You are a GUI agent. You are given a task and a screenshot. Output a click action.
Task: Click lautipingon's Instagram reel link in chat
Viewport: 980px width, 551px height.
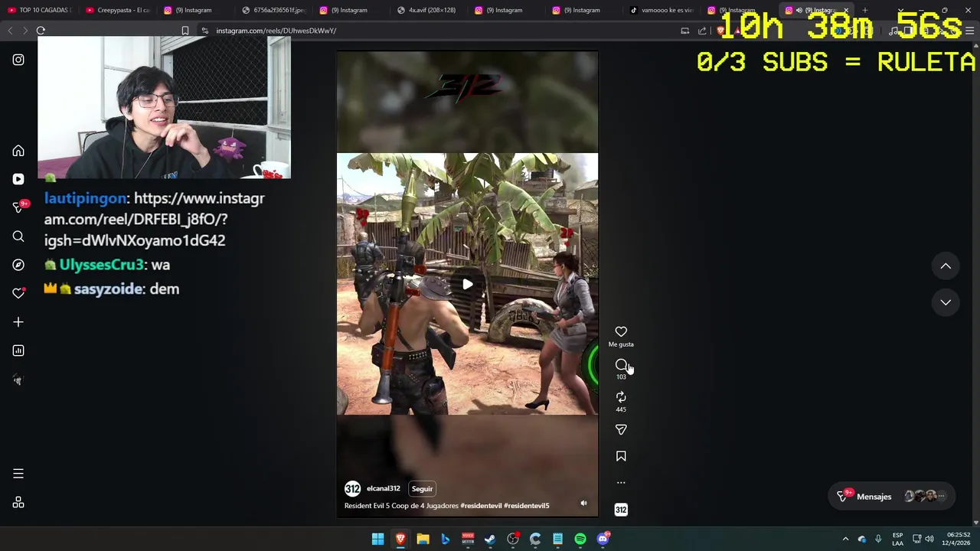(154, 219)
